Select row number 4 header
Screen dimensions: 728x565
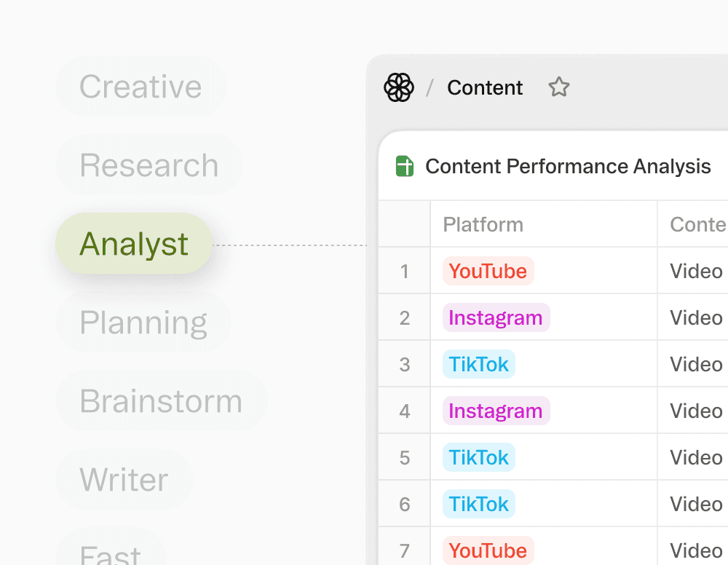click(x=405, y=411)
